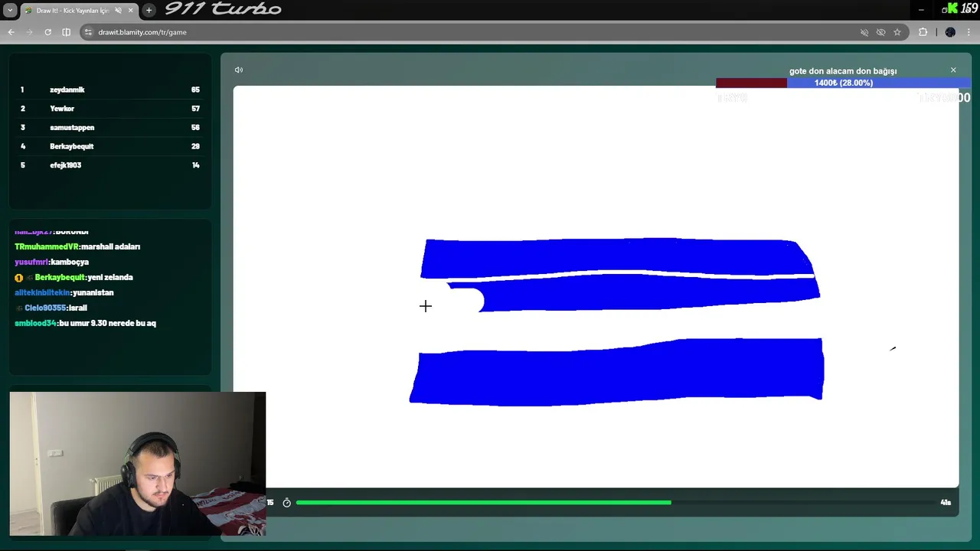Viewport: 980px width, 551px height.
Task: Select leaderboard player efejk1903
Action: point(65,165)
